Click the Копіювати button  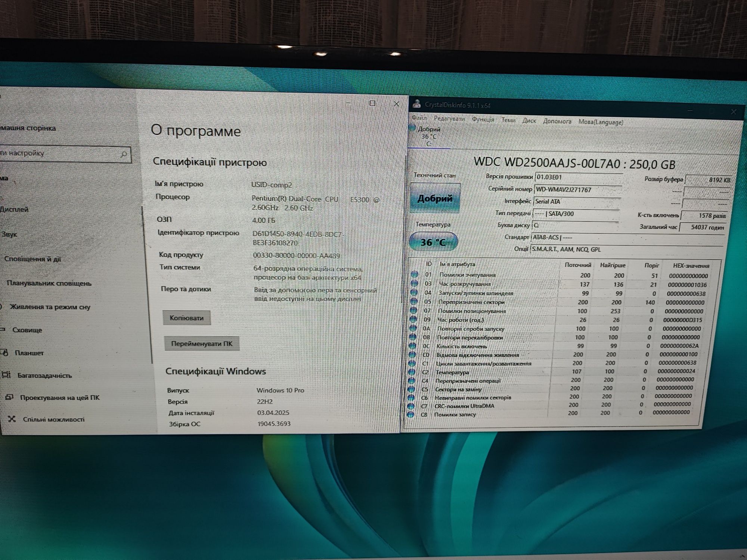(187, 318)
